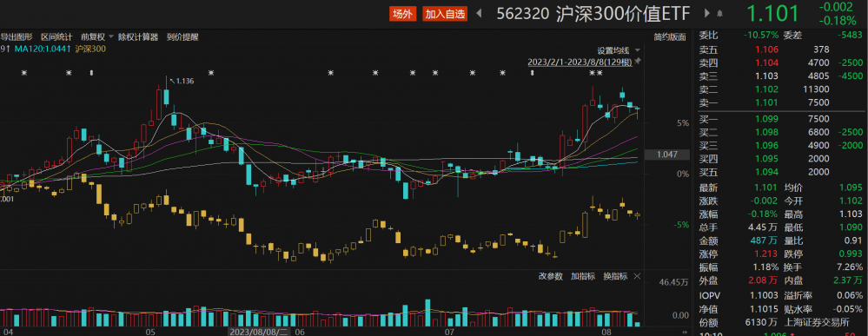The height and width of the screenshot is (336, 868).
Task: Select the 卖三 row at 1.103
Action: point(781,76)
